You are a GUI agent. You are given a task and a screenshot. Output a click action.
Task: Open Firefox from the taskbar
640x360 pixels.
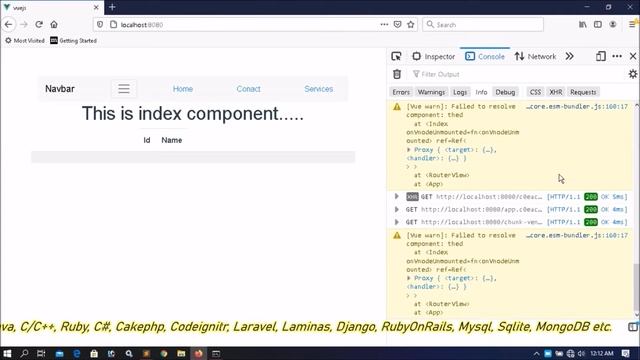point(198,353)
